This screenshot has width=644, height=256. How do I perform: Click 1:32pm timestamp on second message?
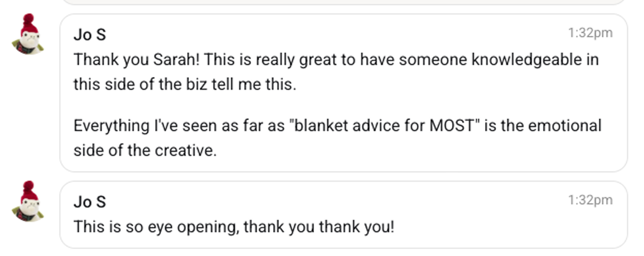pos(590,200)
